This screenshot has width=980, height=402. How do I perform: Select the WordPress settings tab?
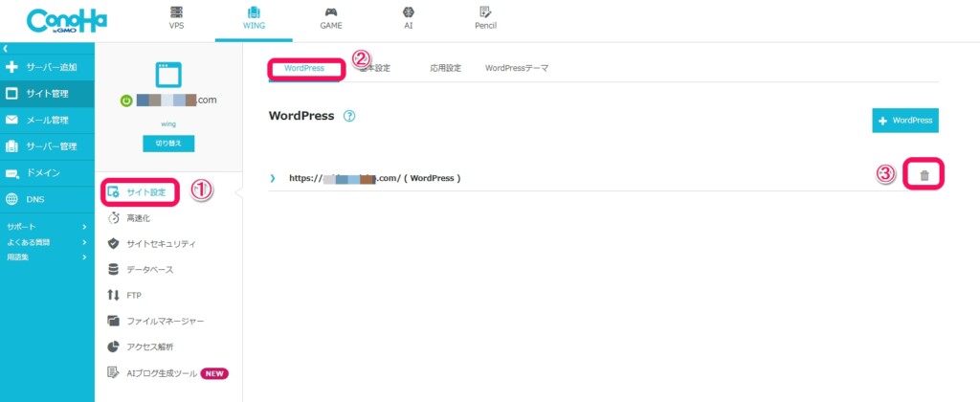coord(304,68)
